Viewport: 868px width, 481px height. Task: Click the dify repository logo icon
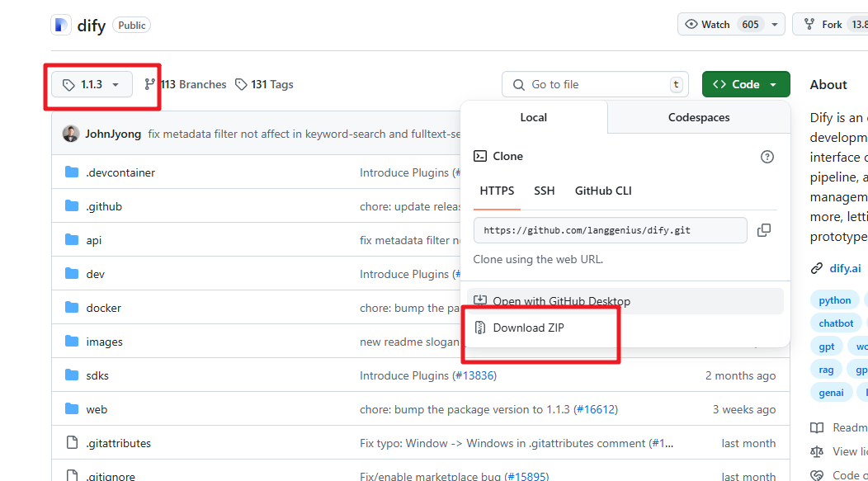61,25
